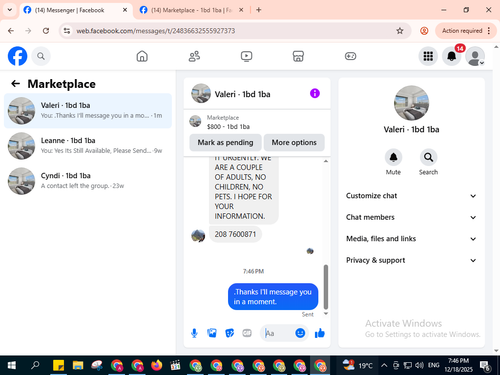Click the browser back arrow
500x375 pixels.
click(x=11, y=31)
